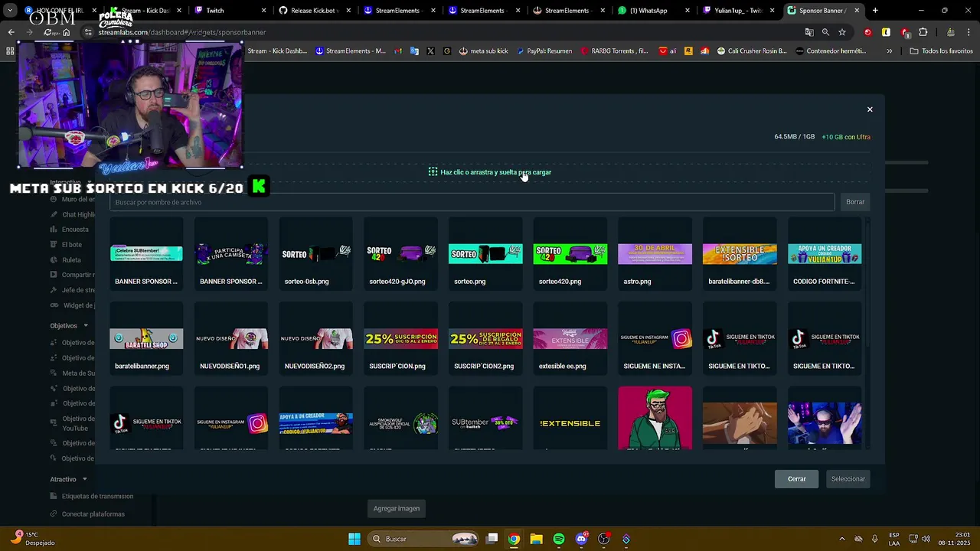The height and width of the screenshot is (551, 980).
Task: Open the 'meta sub kick' bookmark
Action: (483, 51)
